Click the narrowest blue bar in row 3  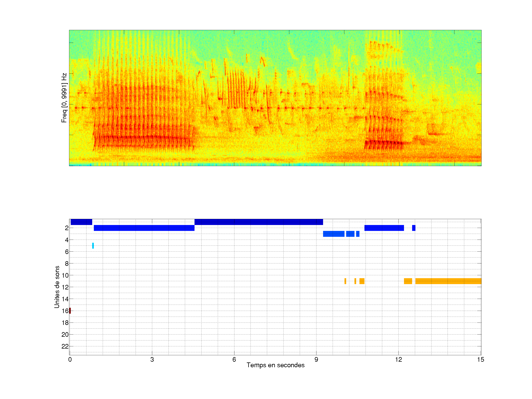(358, 234)
